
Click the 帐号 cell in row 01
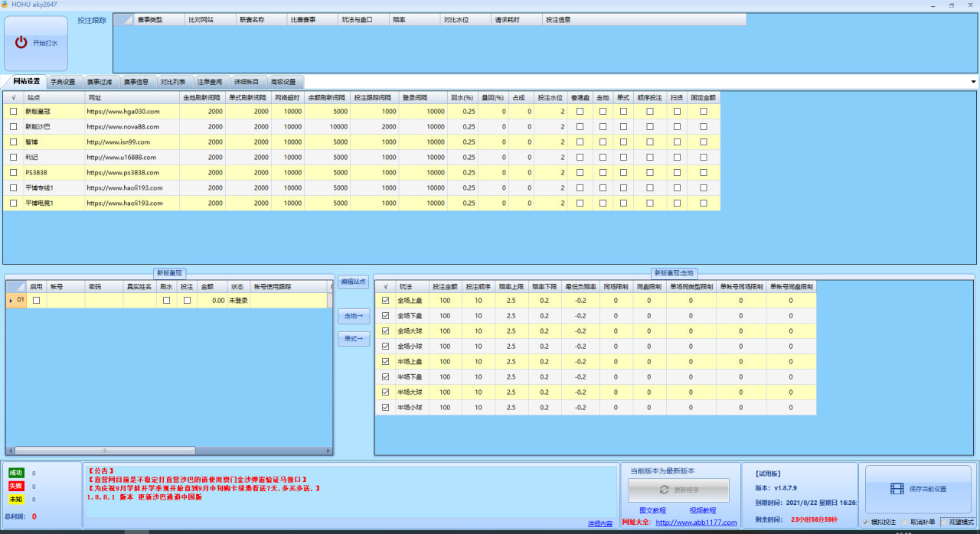pyautogui.click(x=65, y=301)
